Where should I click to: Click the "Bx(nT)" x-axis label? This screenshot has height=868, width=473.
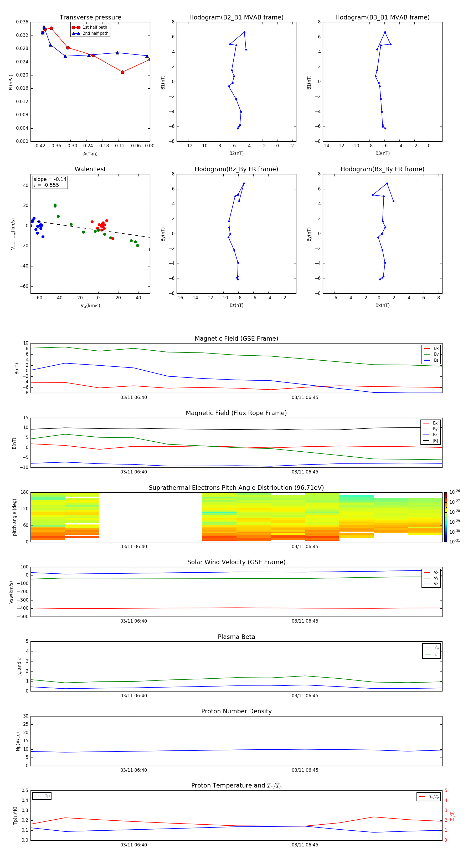point(382,305)
